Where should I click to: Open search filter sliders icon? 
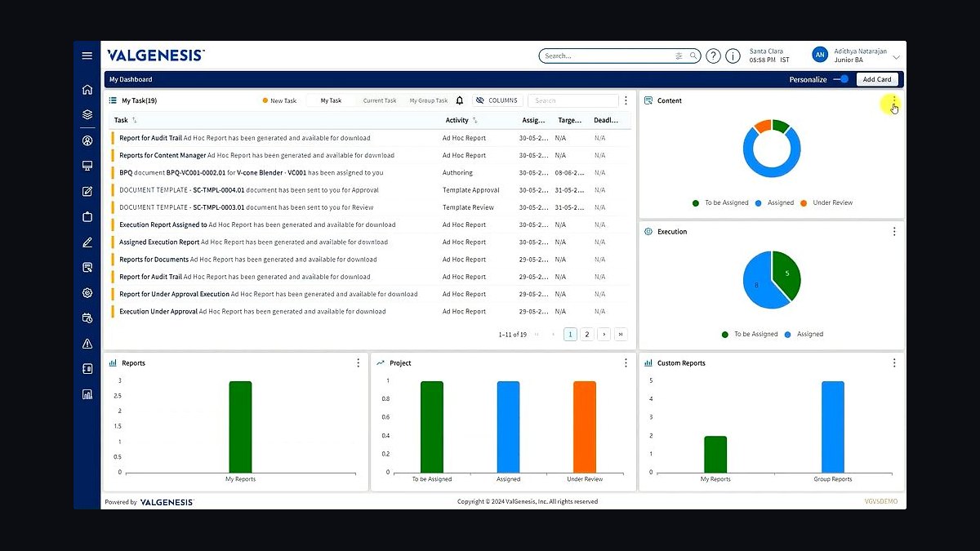coord(679,56)
